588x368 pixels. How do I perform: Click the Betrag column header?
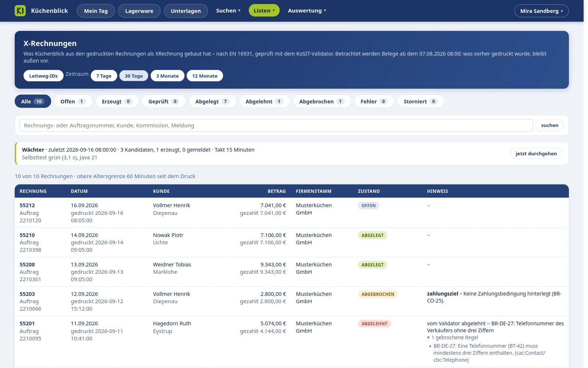277,191
